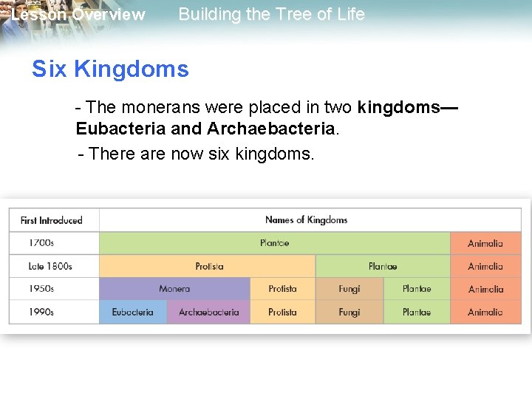Click the purple 'Monera' cell
The height and width of the screenshot is (399, 532).
pyautogui.click(x=174, y=289)
